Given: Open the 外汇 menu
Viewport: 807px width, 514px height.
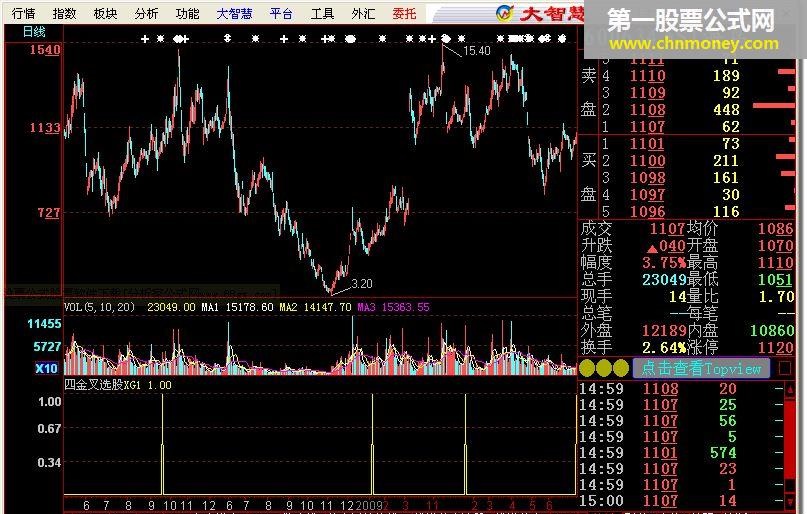Looking at the screenshot, I should (363, 13).
